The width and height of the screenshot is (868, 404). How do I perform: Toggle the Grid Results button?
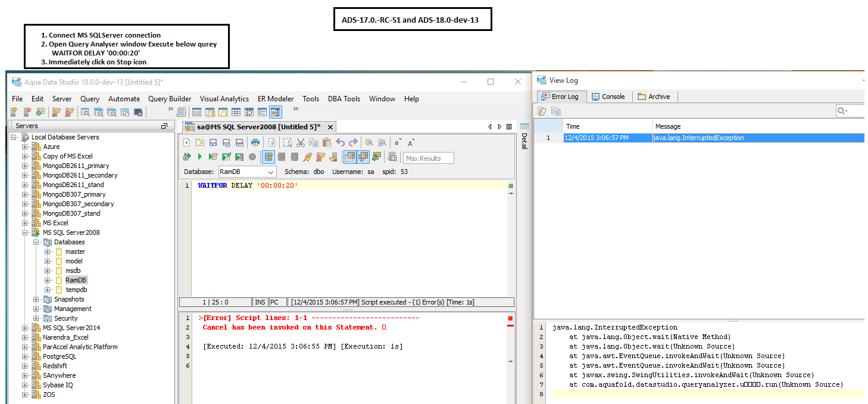pos(350,157)
